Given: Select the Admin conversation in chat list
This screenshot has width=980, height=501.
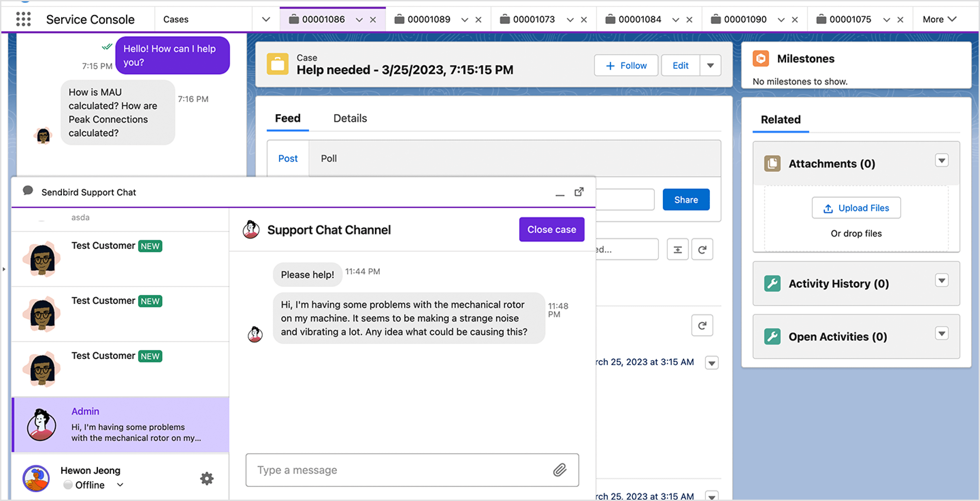Looking at the screenshot, I should pos(120,425).
